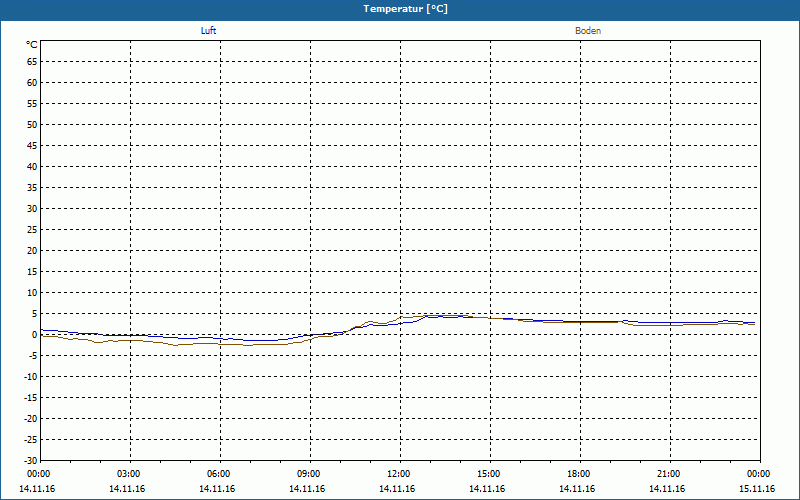Click the 14.11.16 date under 12:00
The height and width of the screenshot is (500, 800).
(x=397, y=488)
